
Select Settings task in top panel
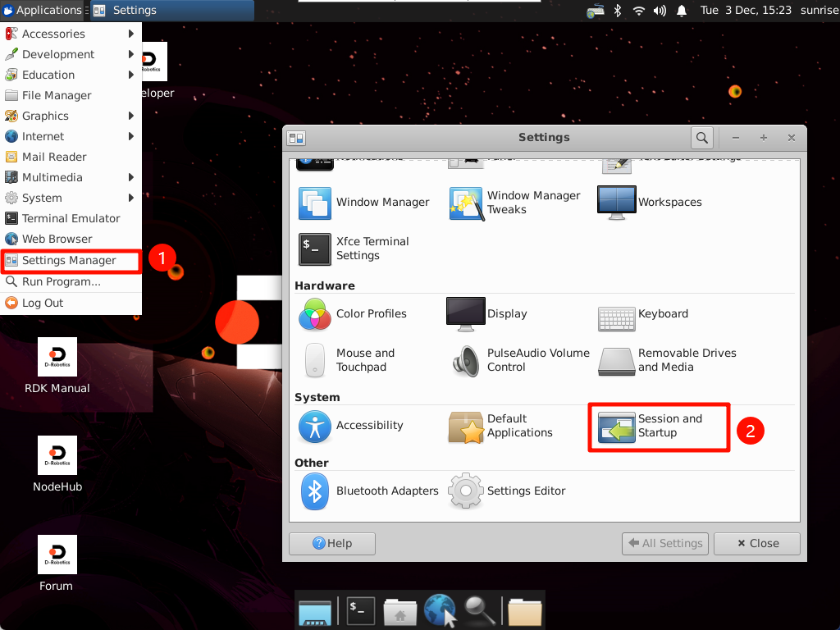171,10
